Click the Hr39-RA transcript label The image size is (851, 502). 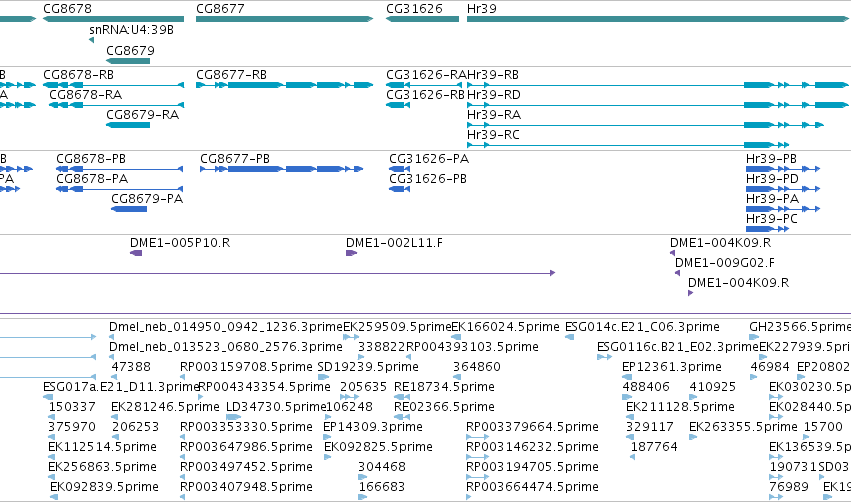(x=494, y=115)
